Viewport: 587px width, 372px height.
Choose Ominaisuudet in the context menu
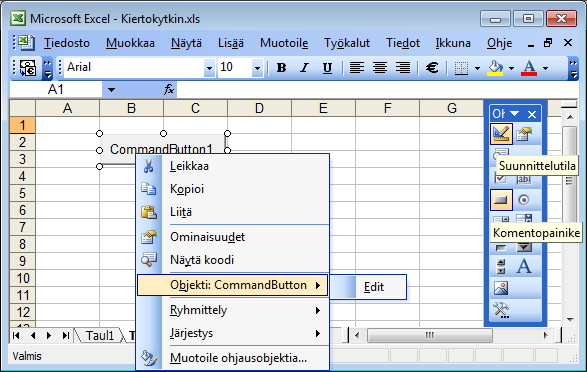[233, 237]
